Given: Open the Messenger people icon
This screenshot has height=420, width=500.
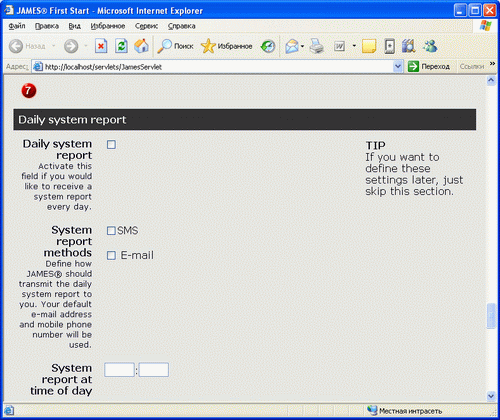Looking at the screenshot, I should tap(430, 46).
